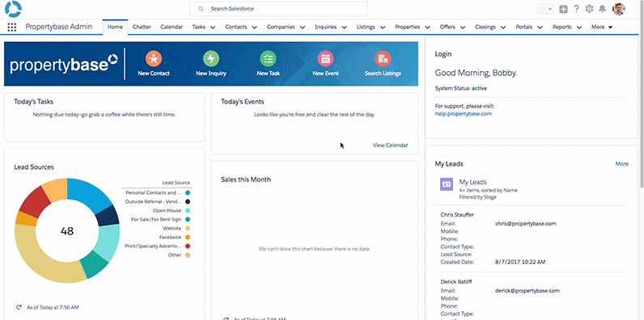Expand the Companies tab dropdown
Screen dimensions: 644x320
303,27
